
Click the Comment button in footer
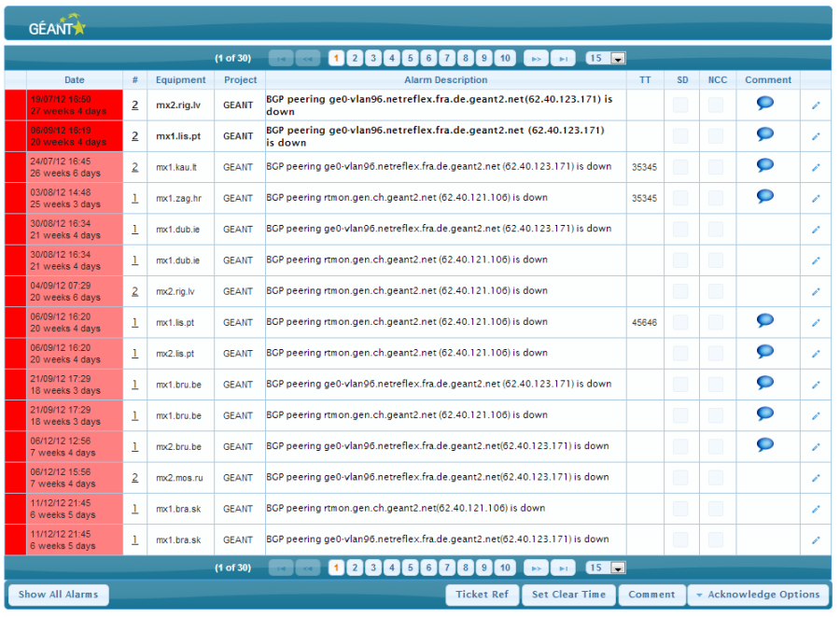point(651,595)
